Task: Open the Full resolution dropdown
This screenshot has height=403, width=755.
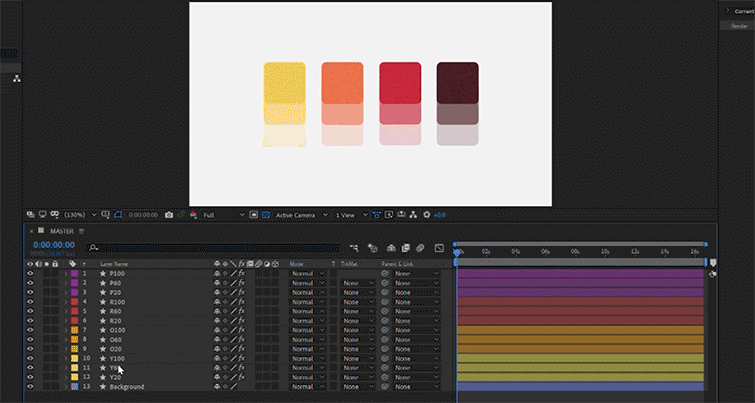Action: [223, 215]
